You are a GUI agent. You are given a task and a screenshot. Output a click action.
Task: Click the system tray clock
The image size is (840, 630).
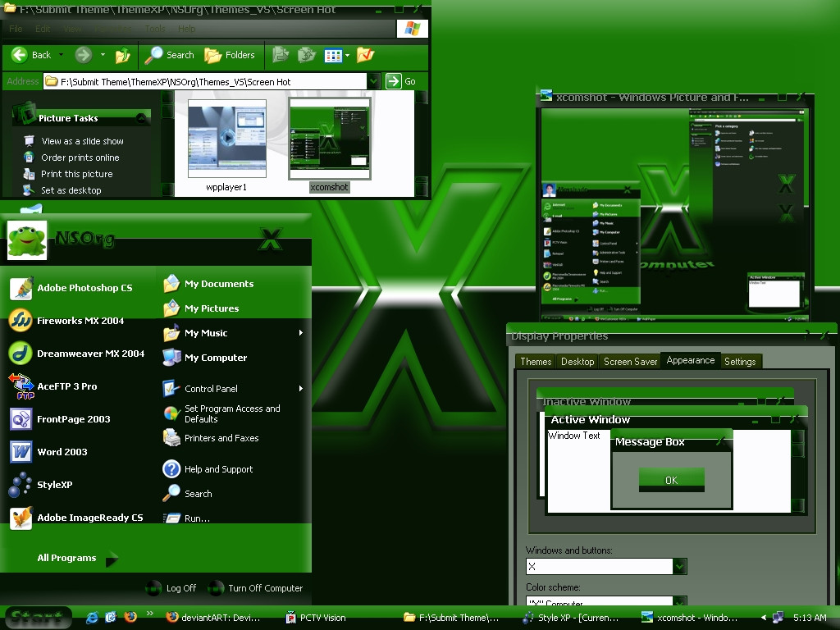tap(810, 618)
